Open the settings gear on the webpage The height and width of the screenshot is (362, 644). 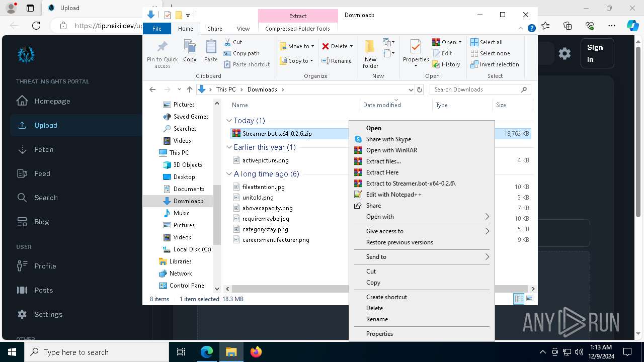pos(565,53)
